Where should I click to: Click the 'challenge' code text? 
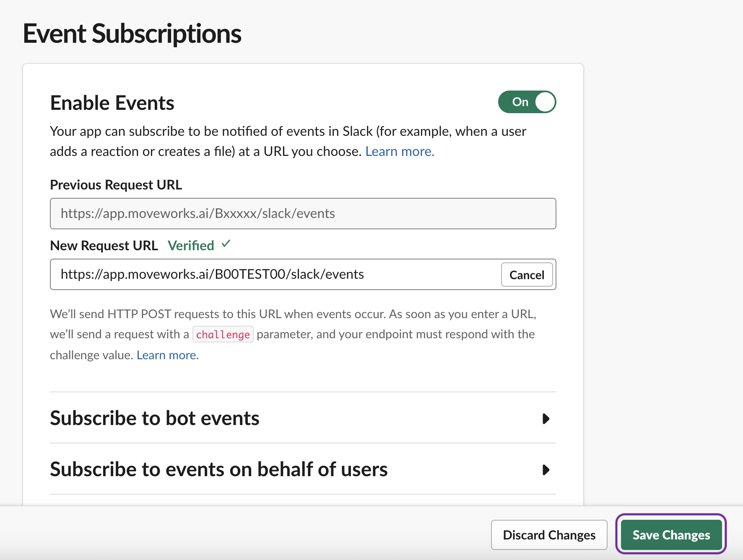(223, 334)
